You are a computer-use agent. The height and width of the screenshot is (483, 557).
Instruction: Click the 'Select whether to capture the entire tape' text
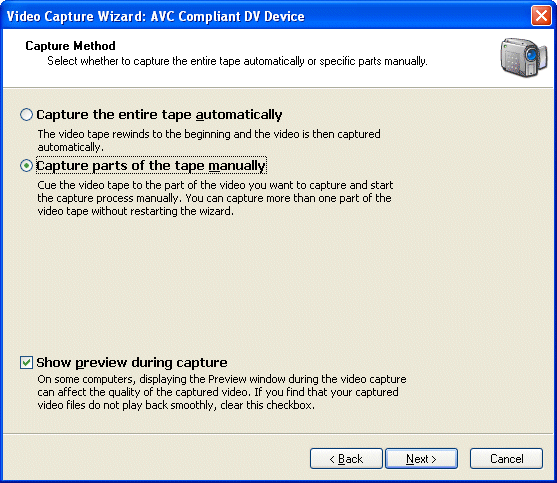click(x=145, y=61)
